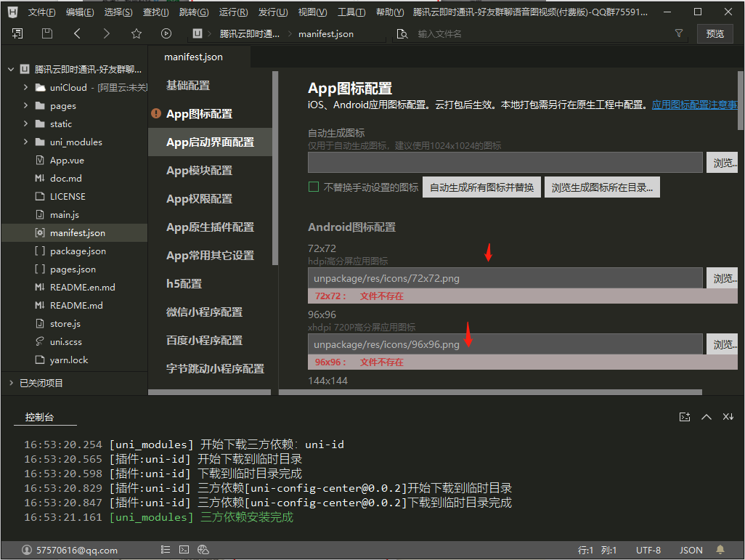
Task: Open the 文件(F) menu
Action: coord(41,12)
